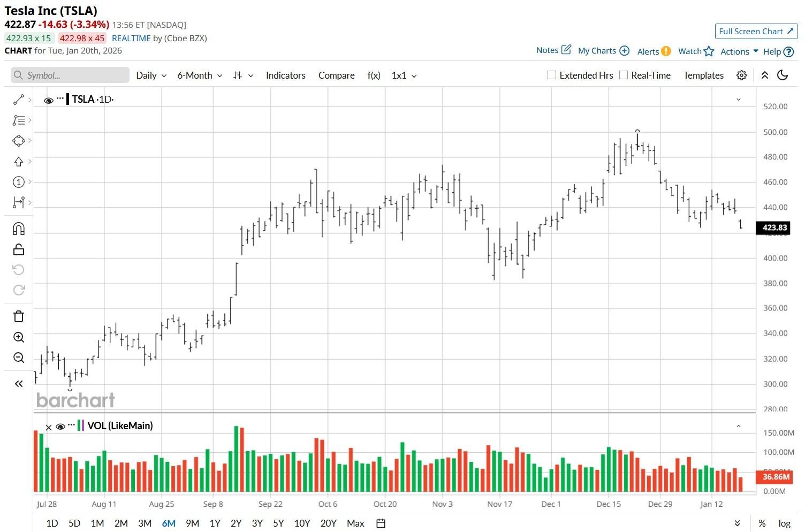Open the Actions dropdown menu
Image resolution: width=805 pixels, height=532 pixels.
coord(740,51)
